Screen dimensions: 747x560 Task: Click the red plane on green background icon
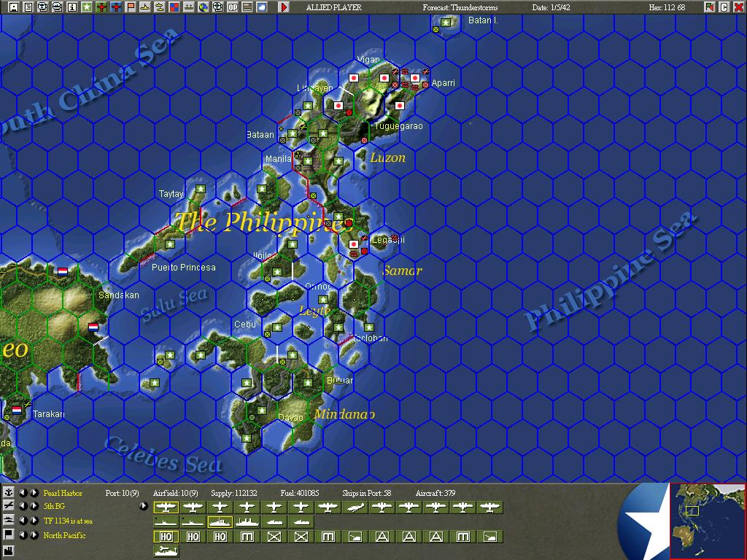point(101,7)
